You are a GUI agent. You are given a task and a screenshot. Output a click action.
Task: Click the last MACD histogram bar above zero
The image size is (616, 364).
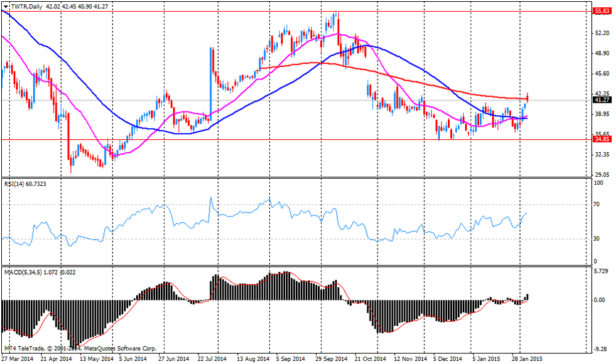tap(527, 297)
